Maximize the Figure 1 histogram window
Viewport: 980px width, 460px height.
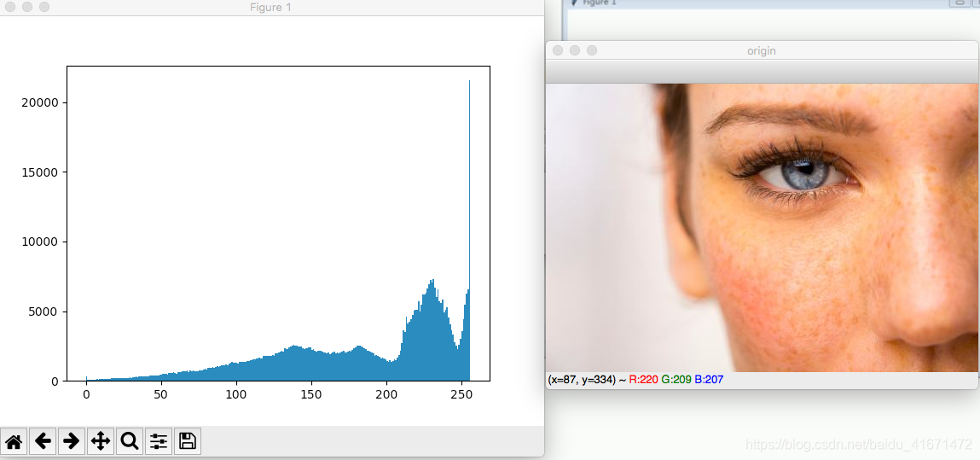[x=43, y=8]
